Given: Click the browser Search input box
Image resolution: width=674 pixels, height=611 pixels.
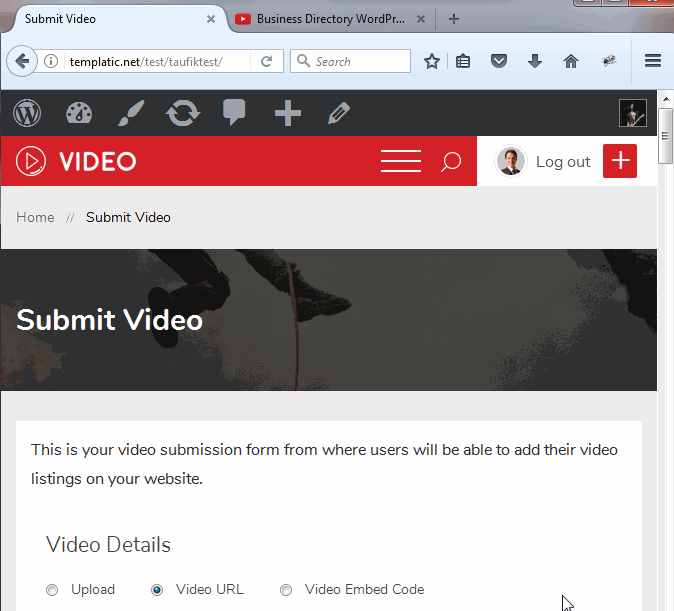Looking at the screenshot, I should point(350,61).
